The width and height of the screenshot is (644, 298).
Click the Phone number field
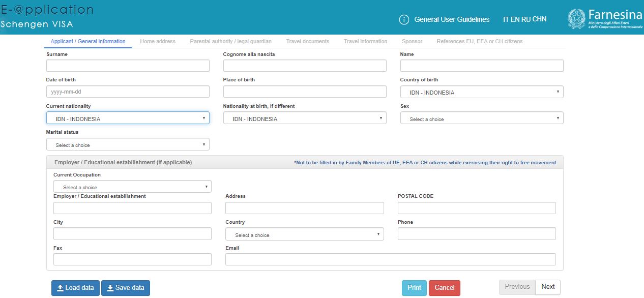(477, 234)
